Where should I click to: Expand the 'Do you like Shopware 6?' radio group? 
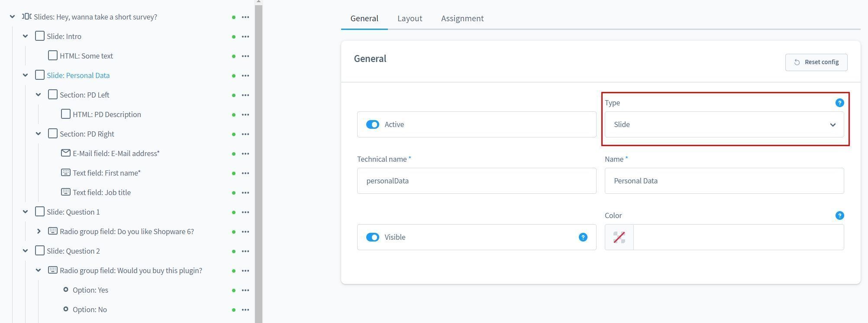pos(39,232)
